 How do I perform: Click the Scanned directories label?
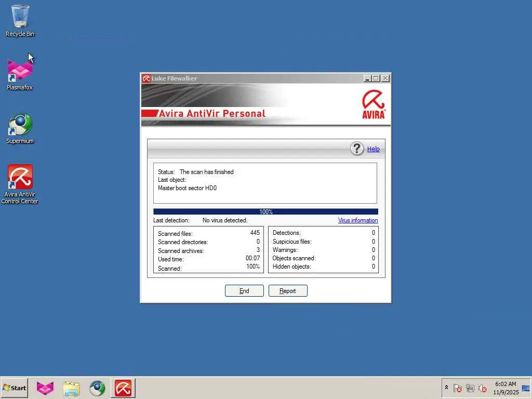183,242
